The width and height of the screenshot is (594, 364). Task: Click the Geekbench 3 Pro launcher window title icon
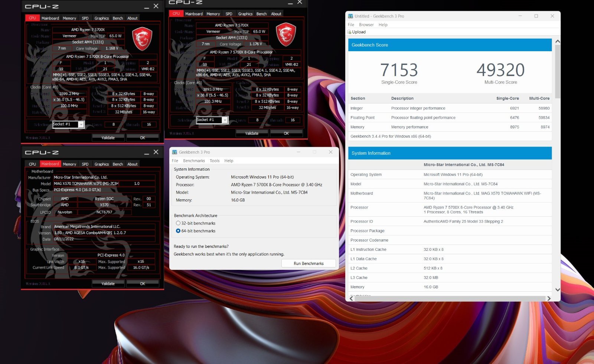point(174,152)
